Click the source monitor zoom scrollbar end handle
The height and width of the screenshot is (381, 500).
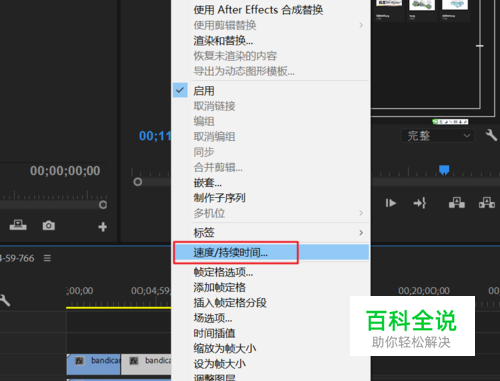tap(103, 205)
